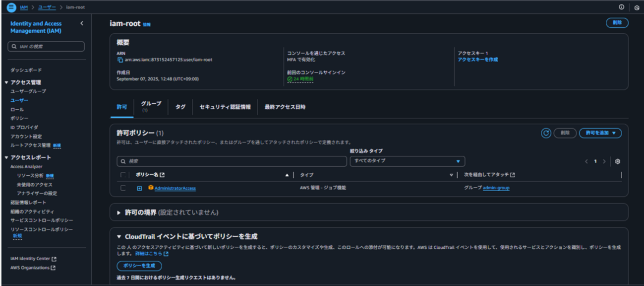Click the external link icon beside ポリシー名
The height and width of the screenshot is (286, 644).
pyautogui.click(x=162, y=175)
